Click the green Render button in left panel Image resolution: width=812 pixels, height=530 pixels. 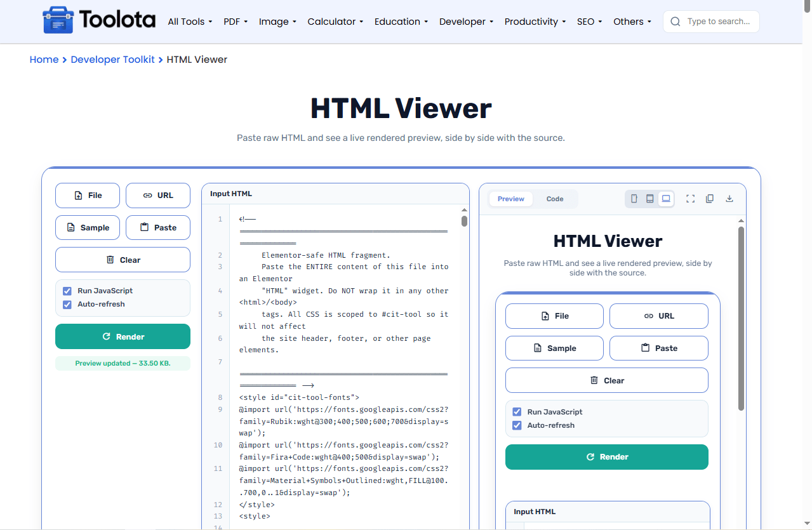pyautogui.click(x=123, y=336)
